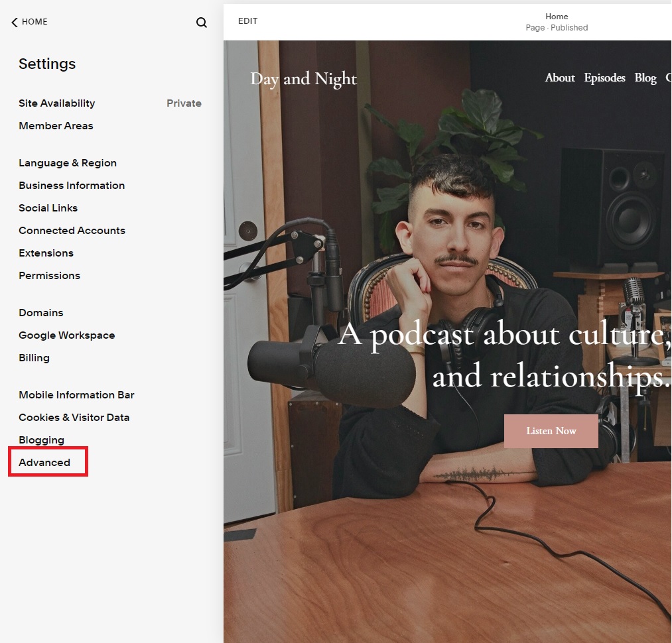672x643 pixels.
Task: Select Language & Region
Action: click(x=68, y=163)
